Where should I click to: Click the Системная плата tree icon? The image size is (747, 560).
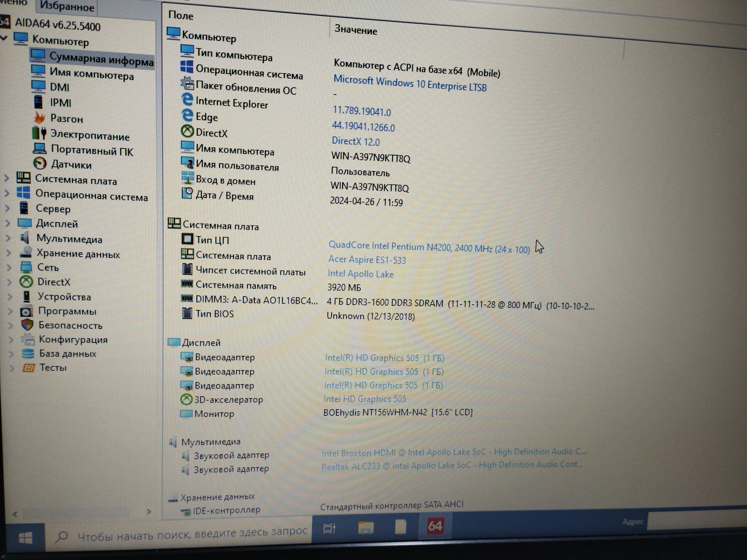pos(23,178)
